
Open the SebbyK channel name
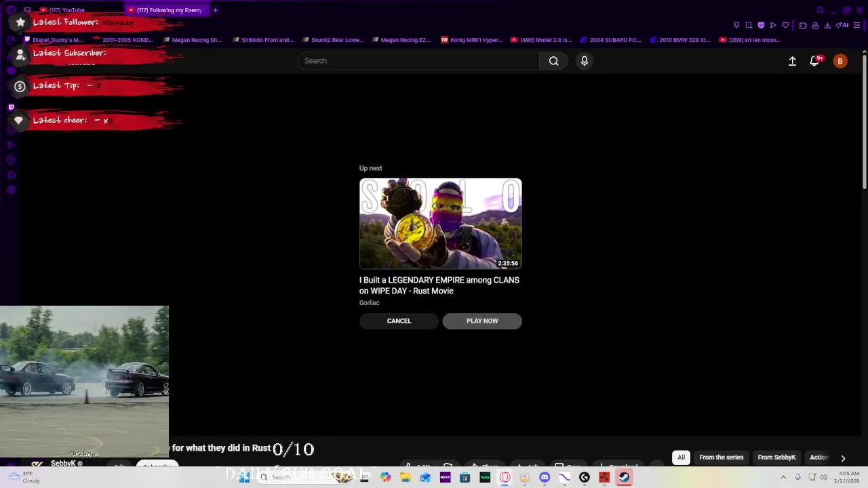(63, 464)
